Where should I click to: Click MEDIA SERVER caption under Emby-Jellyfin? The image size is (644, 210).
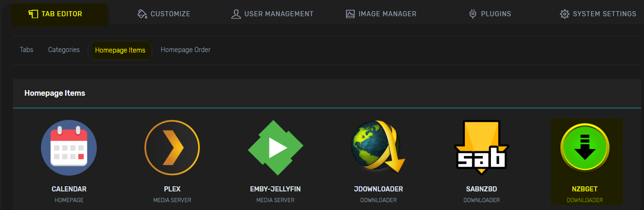[x=275, y=200]
